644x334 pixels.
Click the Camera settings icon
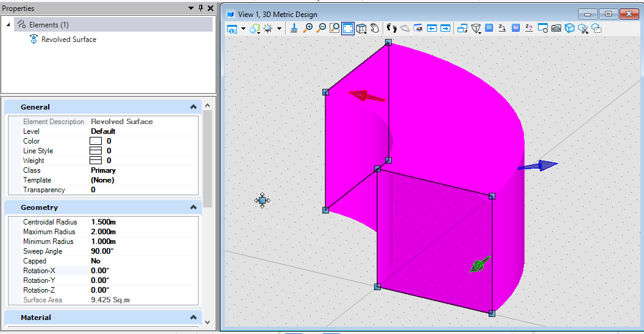tap(556, 29)
